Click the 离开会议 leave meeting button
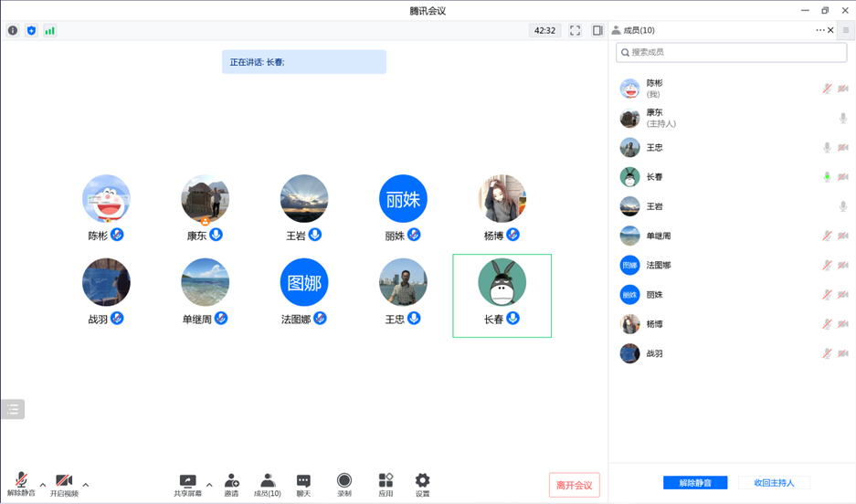The height and width of the screenshot is (504, 856). pyautogui.click(x=574, y=485)
